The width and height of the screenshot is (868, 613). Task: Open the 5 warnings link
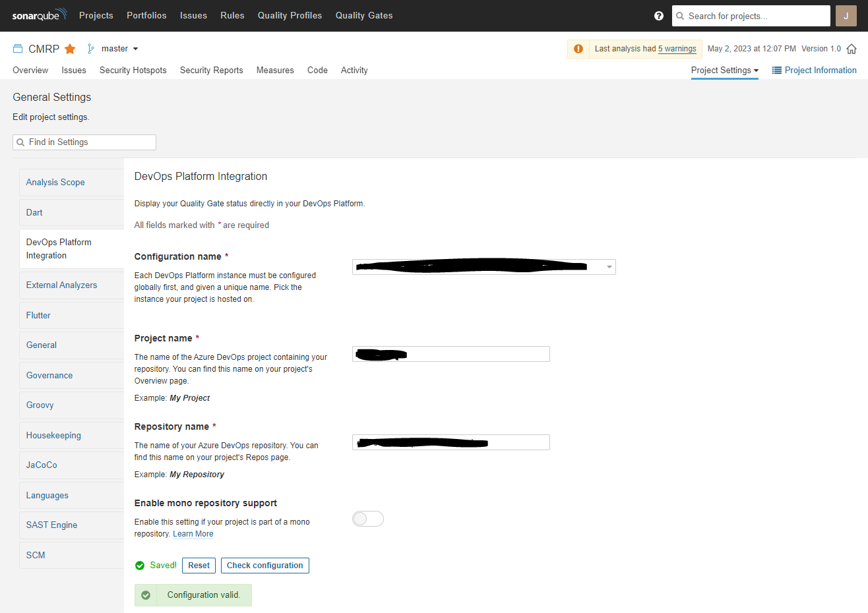click(677, 49)
